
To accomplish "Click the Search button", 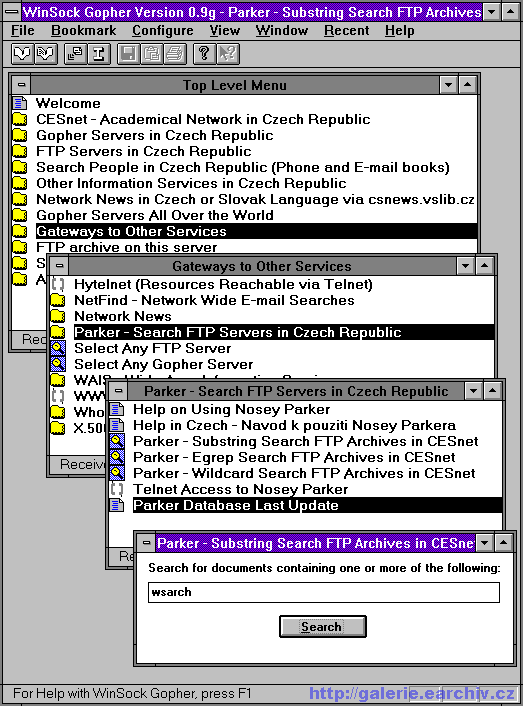I will tap(323, 626).
